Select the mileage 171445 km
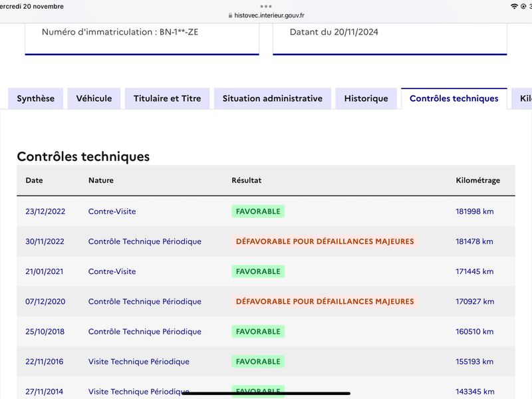Viewport: 532px width, 399px height. point(475,271)
